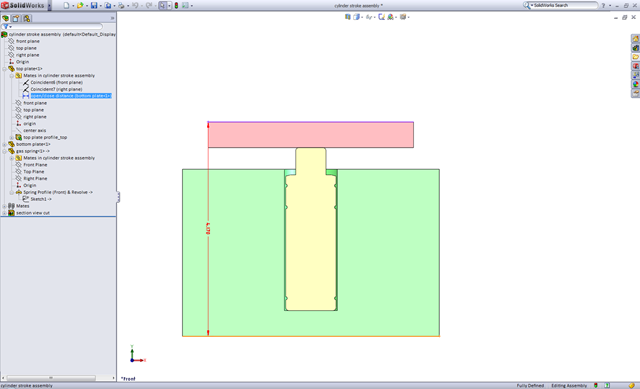640x389 pixels.
Task: Click the Options icon after rebuild
Action: click(185, 5)
